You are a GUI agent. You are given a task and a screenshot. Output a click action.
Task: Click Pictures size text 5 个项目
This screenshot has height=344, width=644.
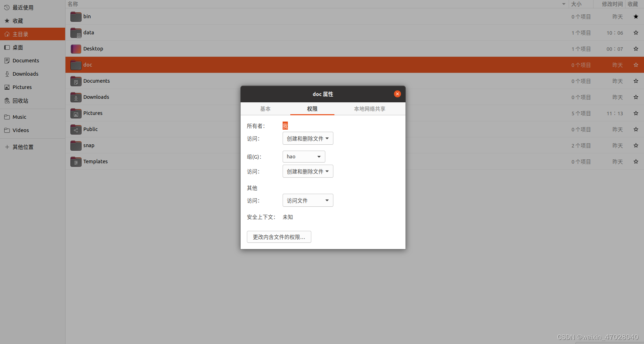point(581,113)
